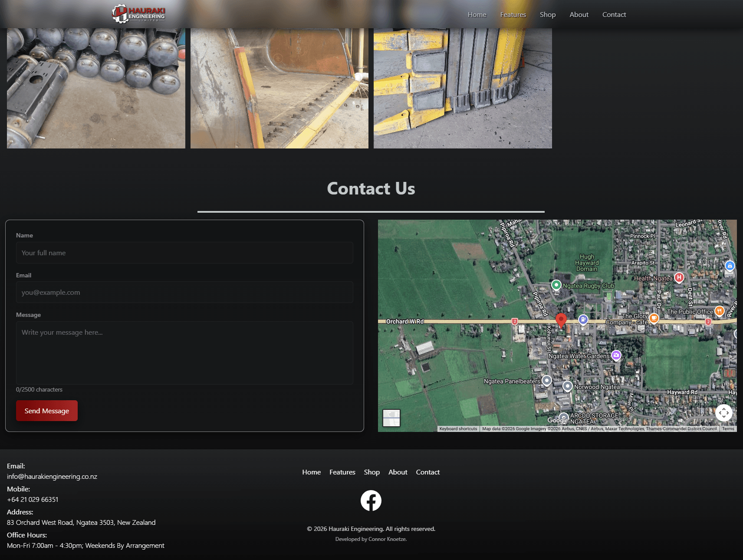Open the gallery photo of yellow bucket teeth
Image resolution: width=743 pixels, height=560 pixels.
[x=463, y=89]
